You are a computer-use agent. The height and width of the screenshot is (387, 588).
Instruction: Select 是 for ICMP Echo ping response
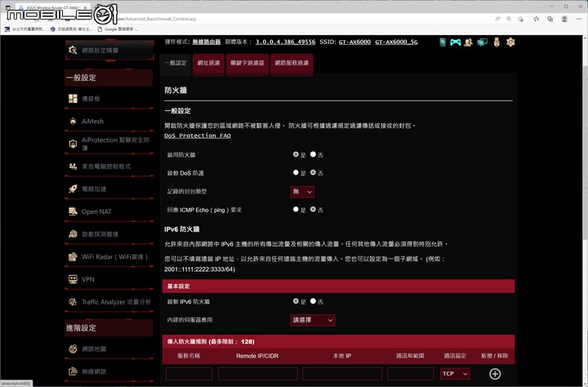[296, 209]
